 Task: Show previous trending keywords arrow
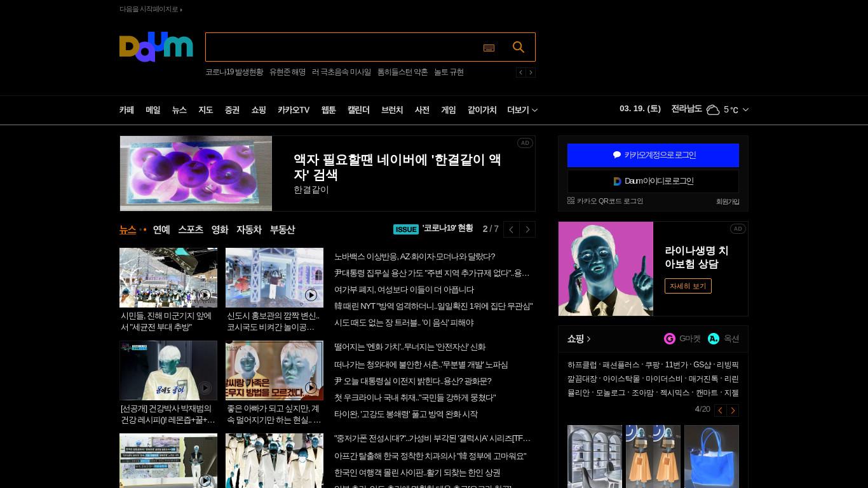tap(521, 72)
